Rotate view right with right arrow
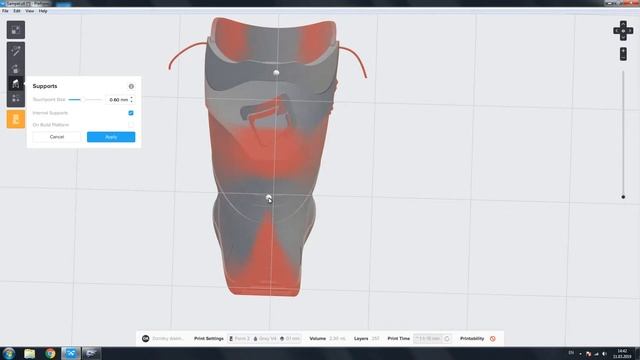Image resolution: width=640 pixels, height=360 pixels. tap(630, 31)
